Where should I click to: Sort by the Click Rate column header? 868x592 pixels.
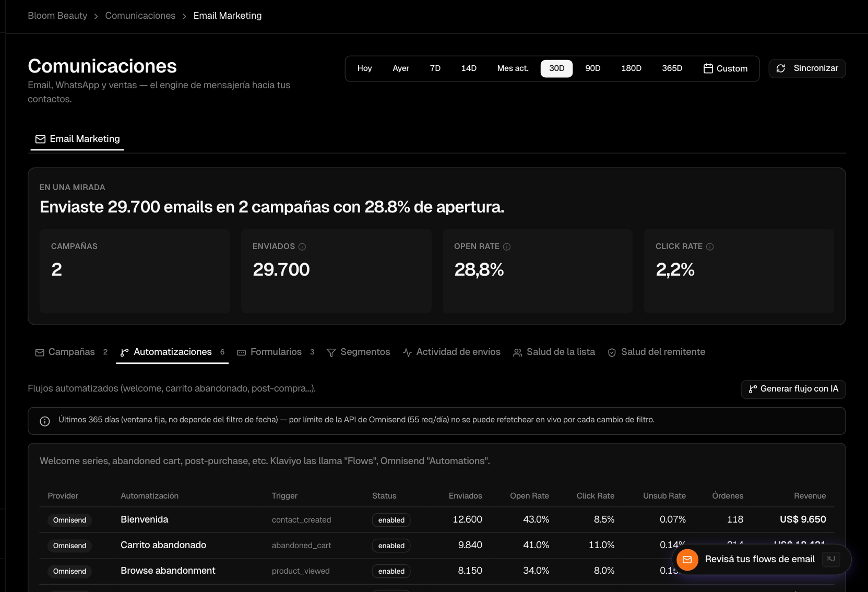(596, 496)
